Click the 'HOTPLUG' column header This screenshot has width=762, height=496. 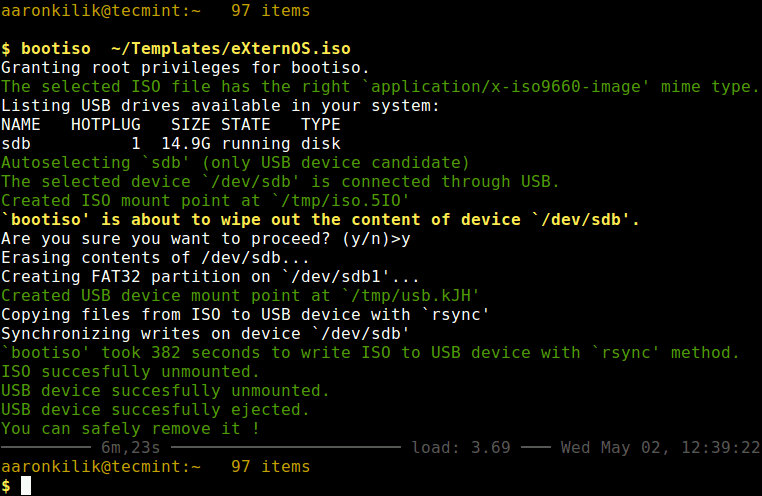click(x=105, y=124)
